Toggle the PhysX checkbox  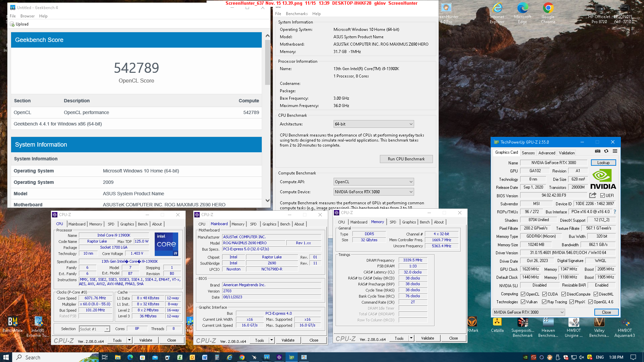click(572, 302)
